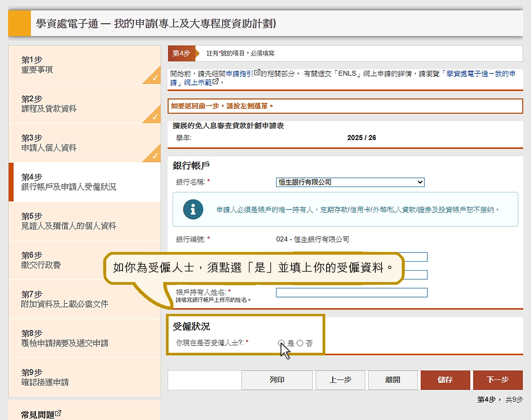Open the 銀行名稱 dropdown list
The width and height of the screenshot is (531, 420).
pos(350,182)
